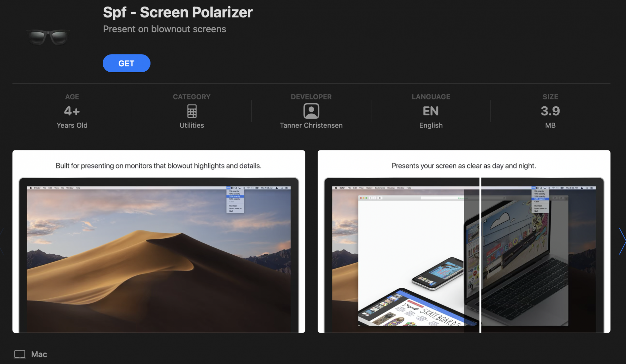Screen dimensions: 626x364
Task: Open the developer profile person icon
Action: point(311,111)
